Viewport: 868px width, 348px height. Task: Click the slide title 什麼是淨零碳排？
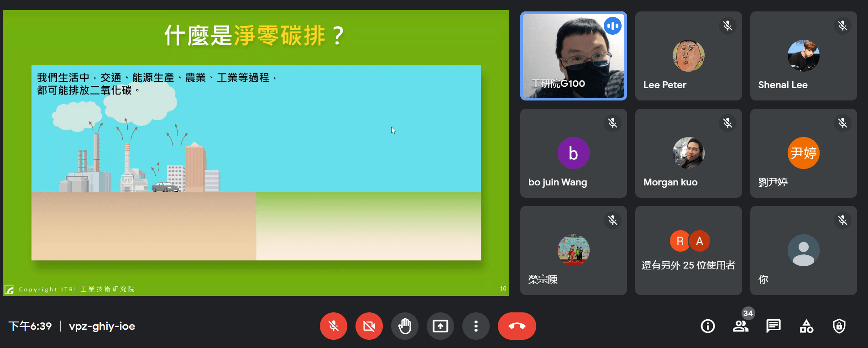[254, 36]
